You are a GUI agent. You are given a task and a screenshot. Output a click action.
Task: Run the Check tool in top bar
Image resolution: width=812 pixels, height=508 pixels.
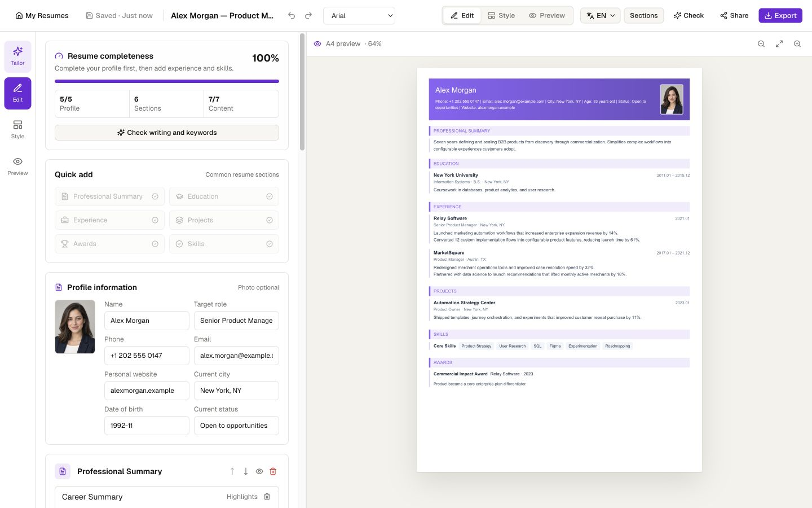[689, 16]
